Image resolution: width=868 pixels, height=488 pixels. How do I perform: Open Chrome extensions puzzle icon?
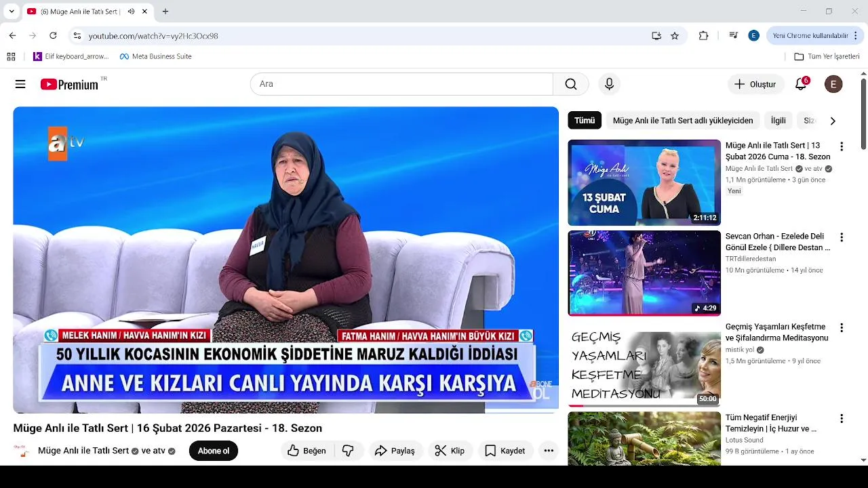tap(703, 35)
